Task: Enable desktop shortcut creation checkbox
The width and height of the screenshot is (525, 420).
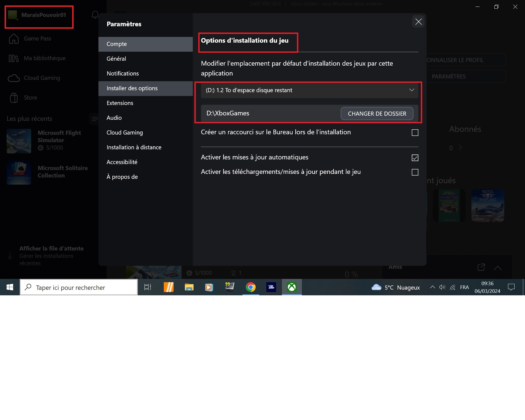Action: coord(415,133)
